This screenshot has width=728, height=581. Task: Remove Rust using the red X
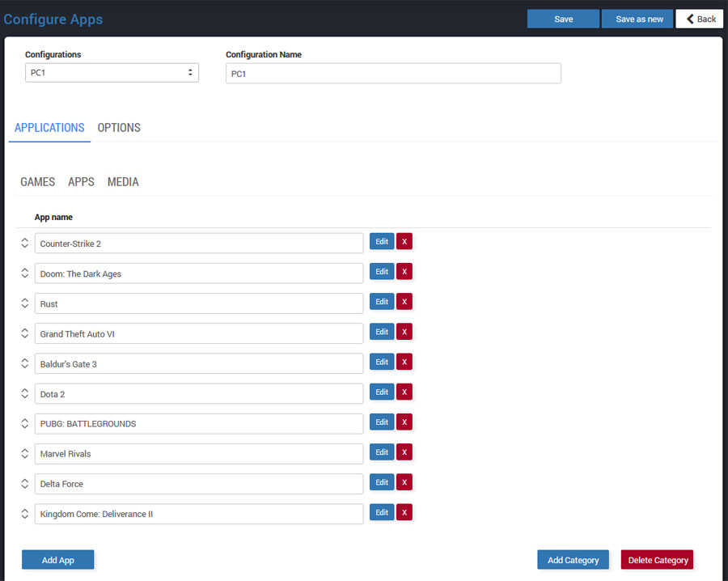coord(404,302)
